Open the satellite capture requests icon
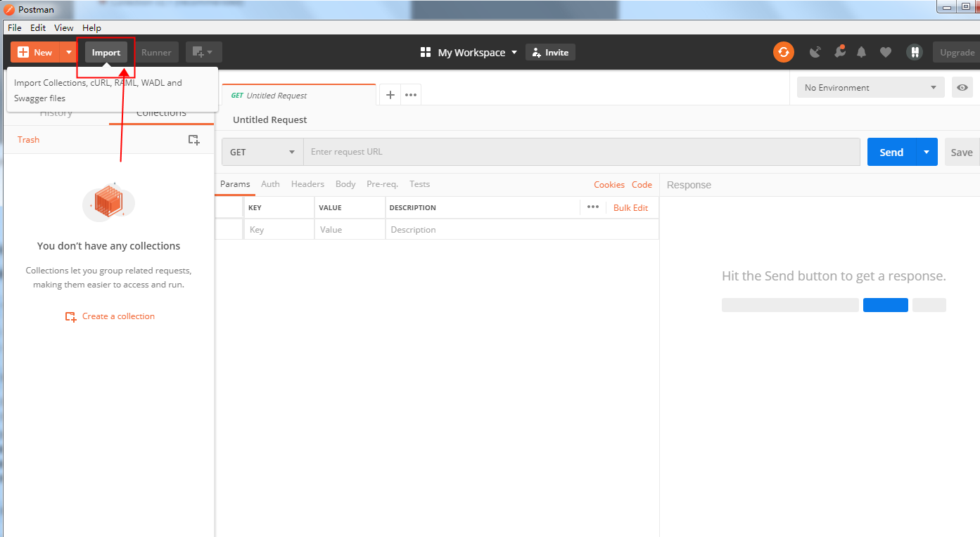 click(815, 52)
